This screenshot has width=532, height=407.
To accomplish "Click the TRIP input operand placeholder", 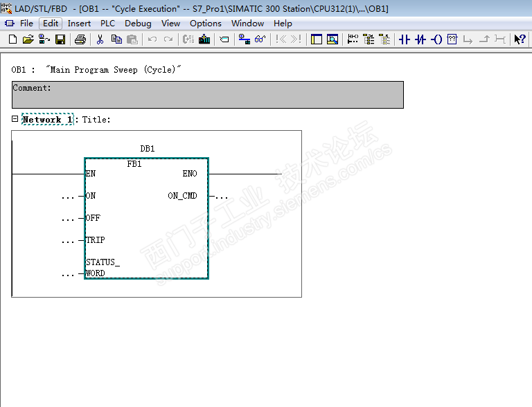I will coord(68,241).
